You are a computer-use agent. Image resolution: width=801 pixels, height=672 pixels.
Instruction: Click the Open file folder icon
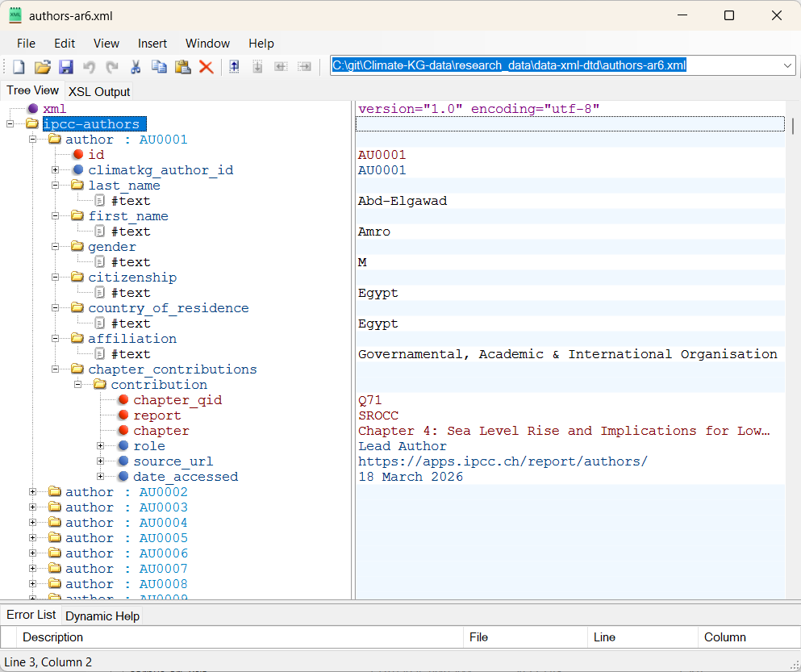(x=43, y=67)
